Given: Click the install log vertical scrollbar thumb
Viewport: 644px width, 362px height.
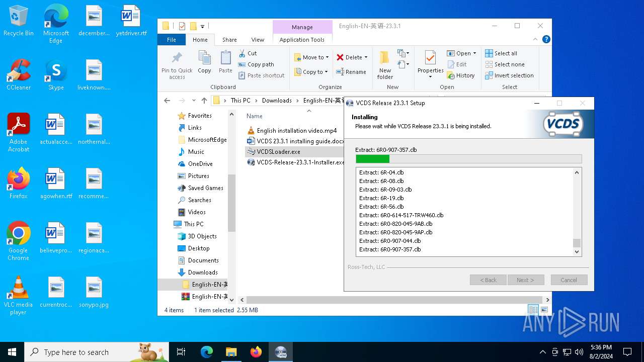Looking at the screenshot, I should tap(577, 243).
